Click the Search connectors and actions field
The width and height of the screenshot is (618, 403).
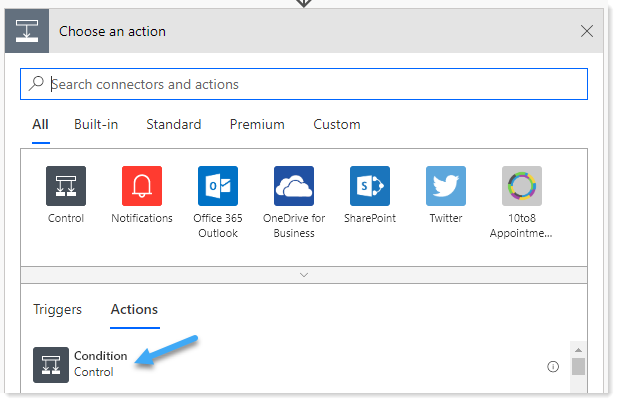point(304,84)
